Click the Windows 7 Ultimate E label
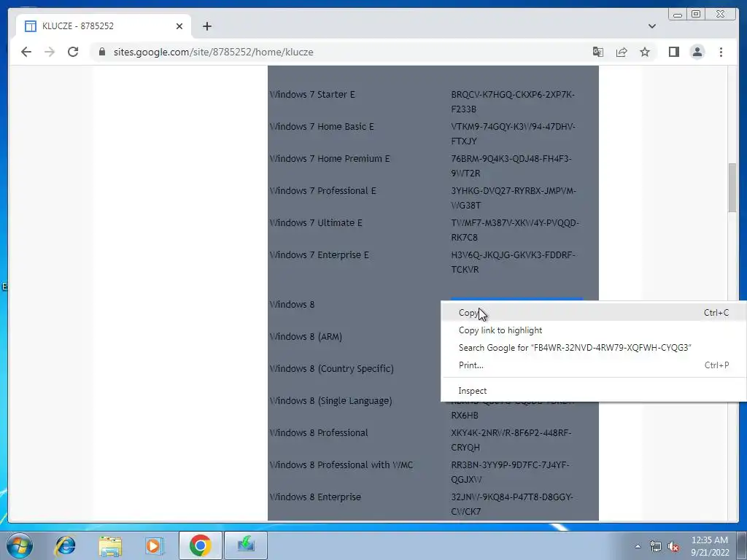 coord(316,222)
